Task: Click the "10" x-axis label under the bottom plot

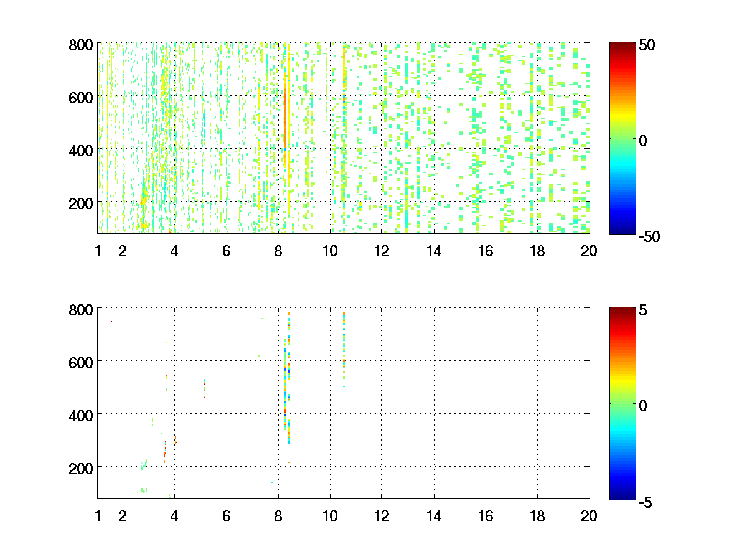Action: [x=330, y=516]
